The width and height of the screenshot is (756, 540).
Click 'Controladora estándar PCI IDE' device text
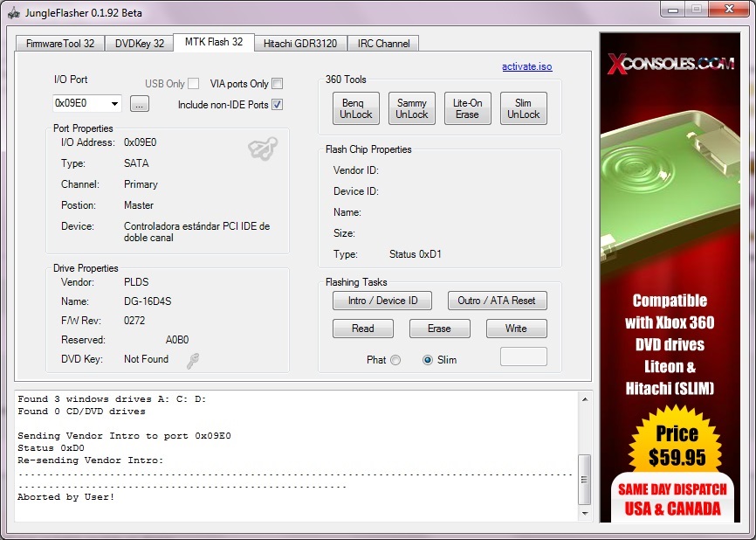click(x=196, y=232)
